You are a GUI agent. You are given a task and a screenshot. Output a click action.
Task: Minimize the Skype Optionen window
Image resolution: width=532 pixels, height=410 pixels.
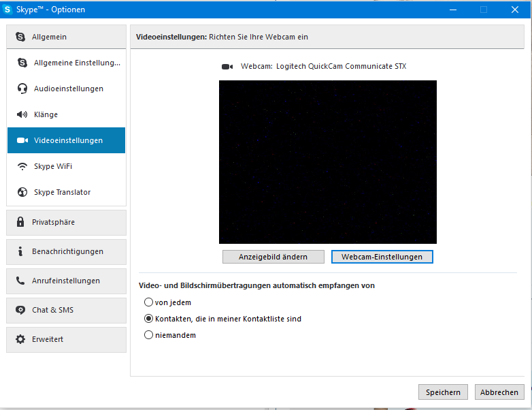(453, 10)
